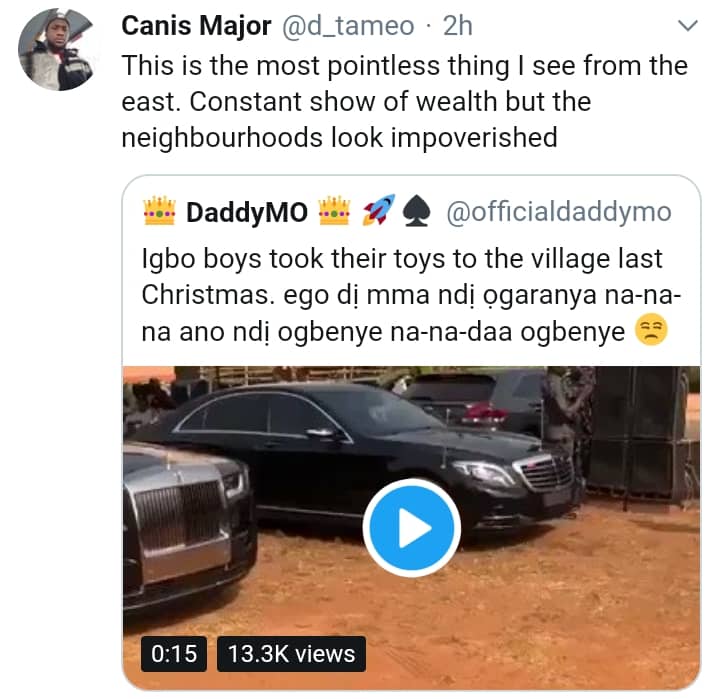
Task: Play the quoted video
Action: click(x=410, y=529)
